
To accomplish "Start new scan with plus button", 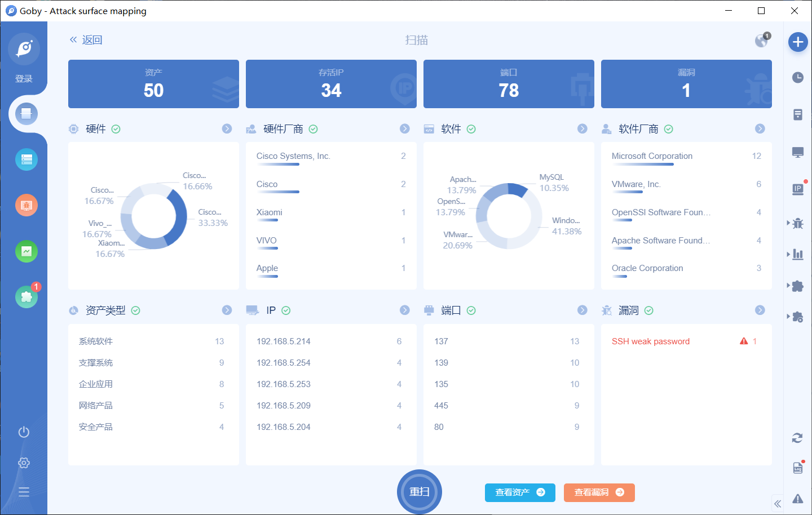I will (798, 42).
